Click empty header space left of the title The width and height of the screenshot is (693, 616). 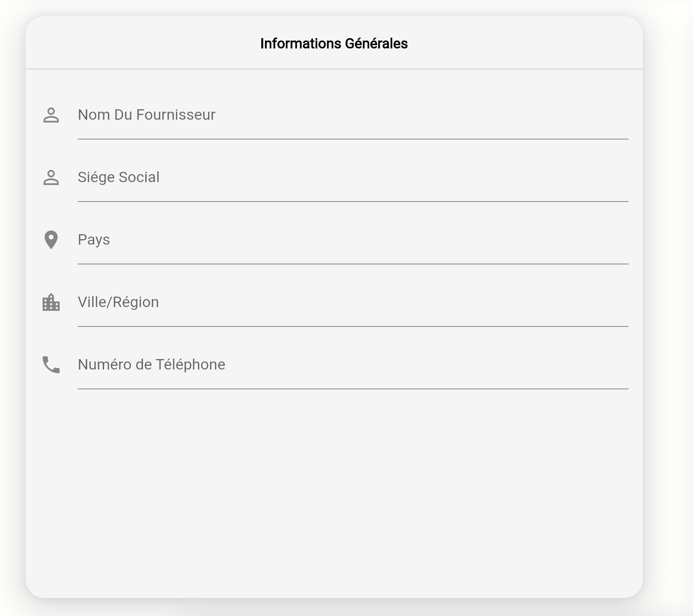(142, 44)
